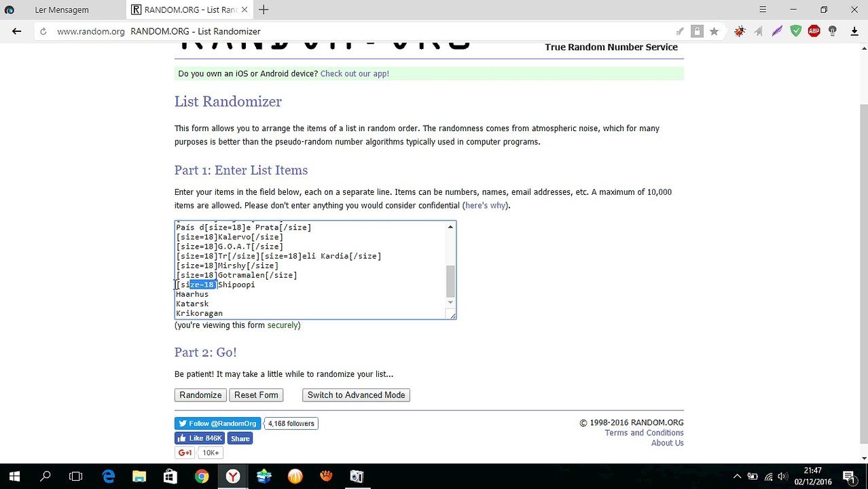
Task: Open a new tab with the plus button
Action: tap(264, 10)
